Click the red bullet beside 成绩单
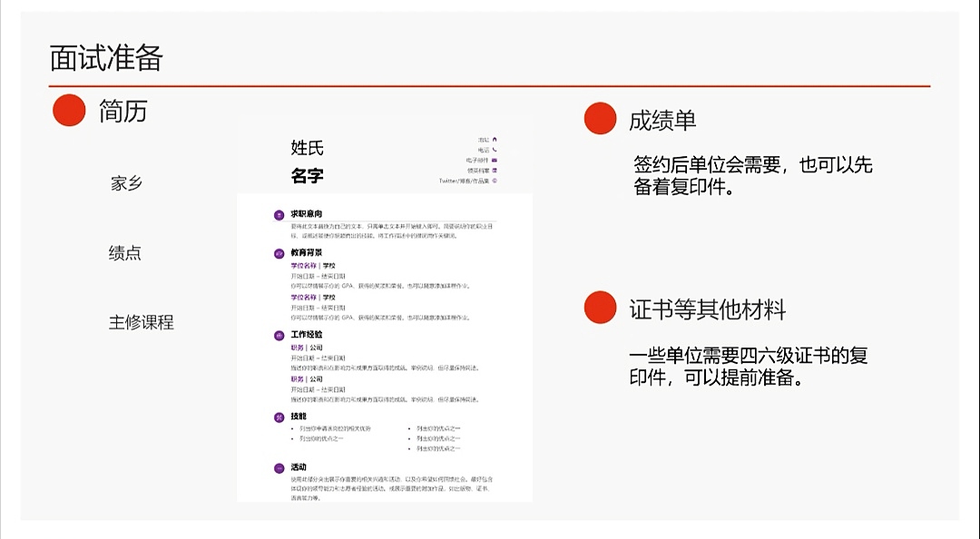 pos(600,119)
